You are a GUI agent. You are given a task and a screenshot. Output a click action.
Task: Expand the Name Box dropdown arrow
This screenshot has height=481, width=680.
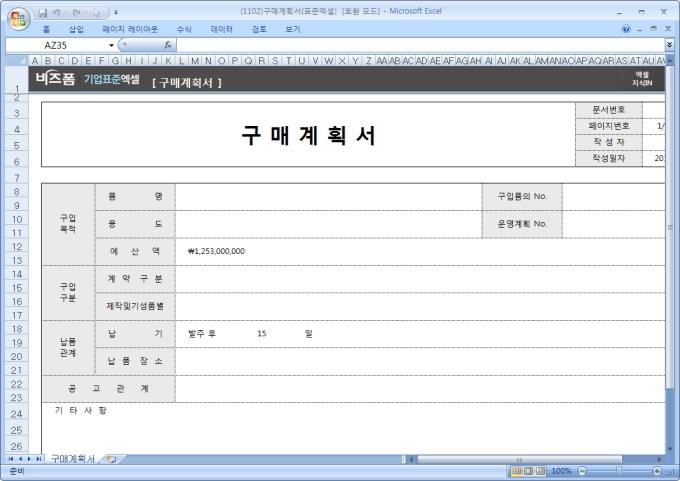click(111, 45)
